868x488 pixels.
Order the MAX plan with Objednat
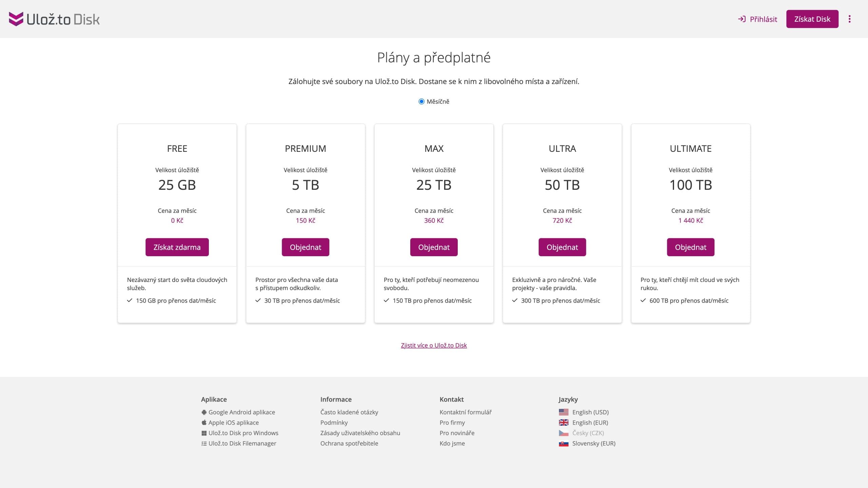(x=434, y=247)
